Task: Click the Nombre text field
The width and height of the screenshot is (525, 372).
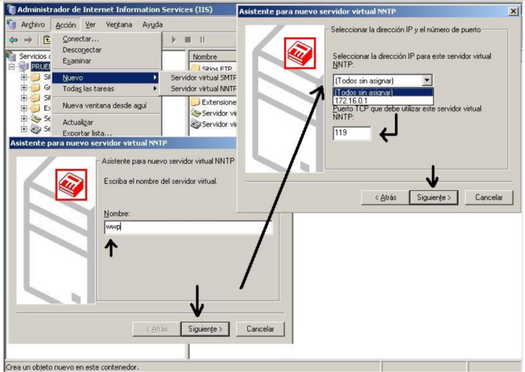Action: point(188,227)
